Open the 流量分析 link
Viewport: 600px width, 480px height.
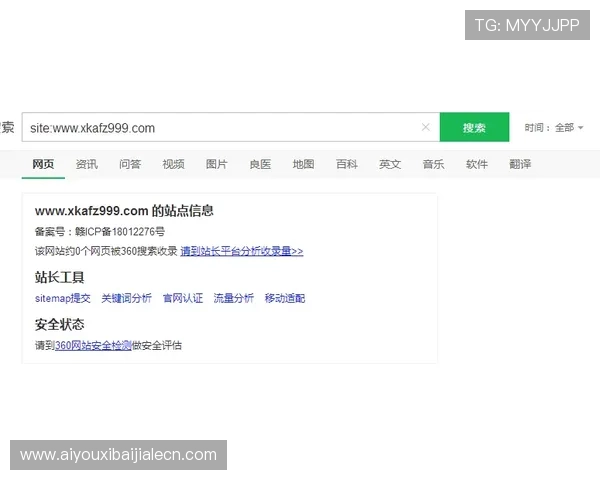[x=234, y=298]
